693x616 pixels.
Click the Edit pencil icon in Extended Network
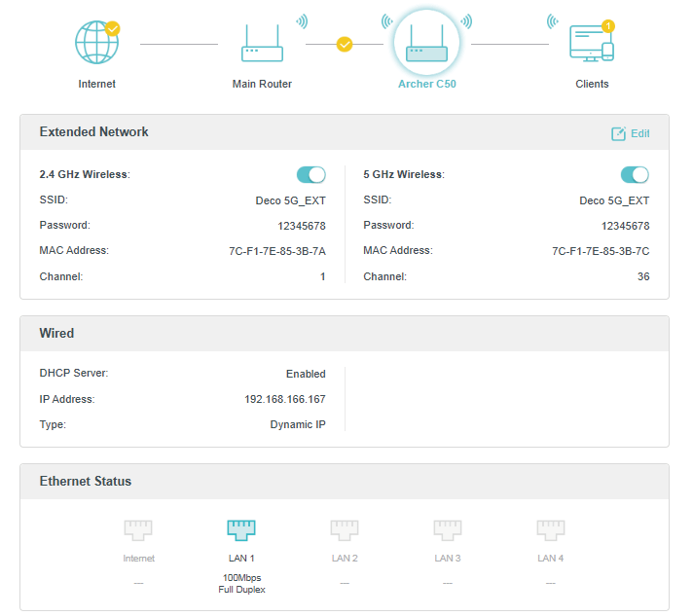(x=618, y=133)
